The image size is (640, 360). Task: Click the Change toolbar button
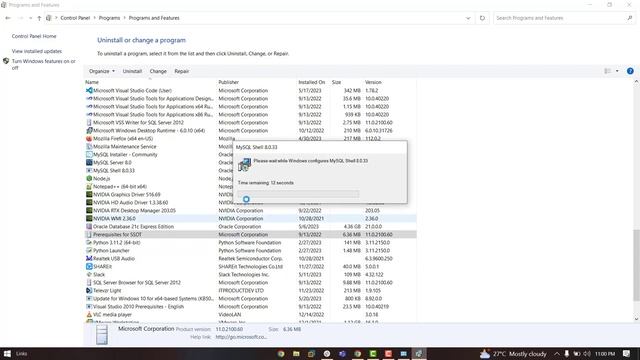click(x=158, y=71)
